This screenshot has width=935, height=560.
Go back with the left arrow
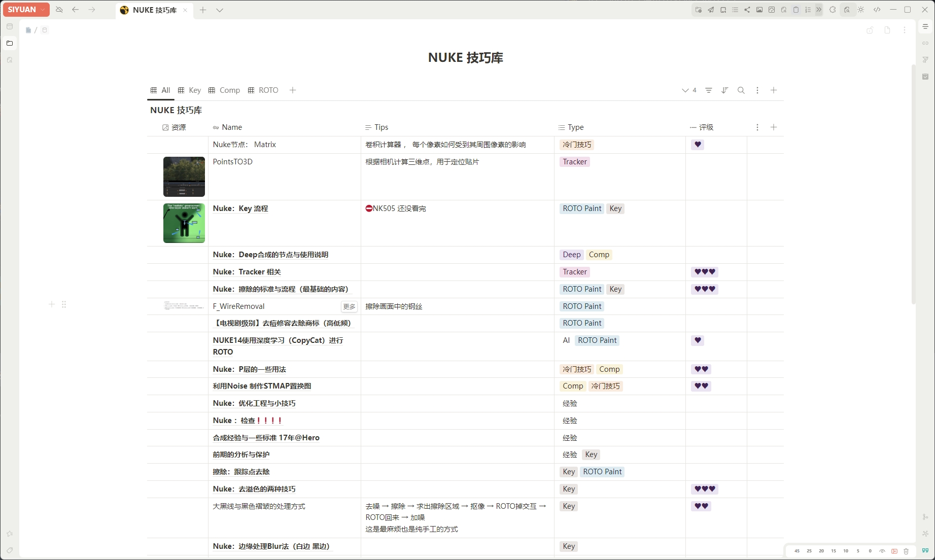[x=76, y=10]
